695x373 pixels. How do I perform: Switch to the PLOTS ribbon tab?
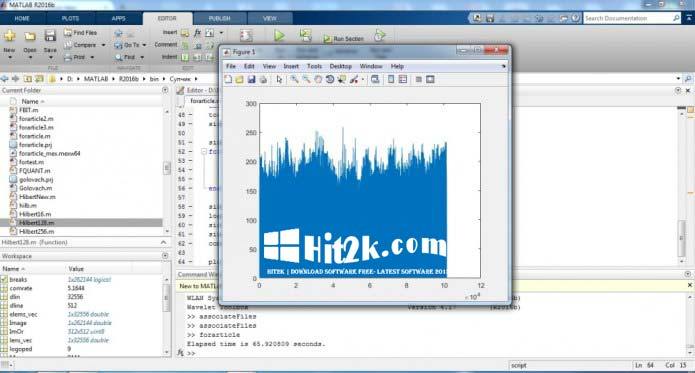pos(70,19)
